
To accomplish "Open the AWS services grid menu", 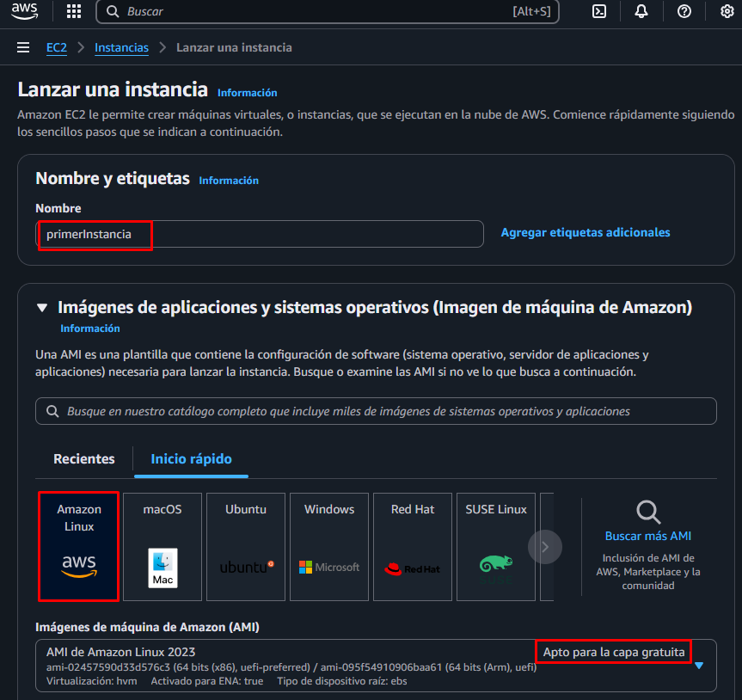I will [74, 11].
